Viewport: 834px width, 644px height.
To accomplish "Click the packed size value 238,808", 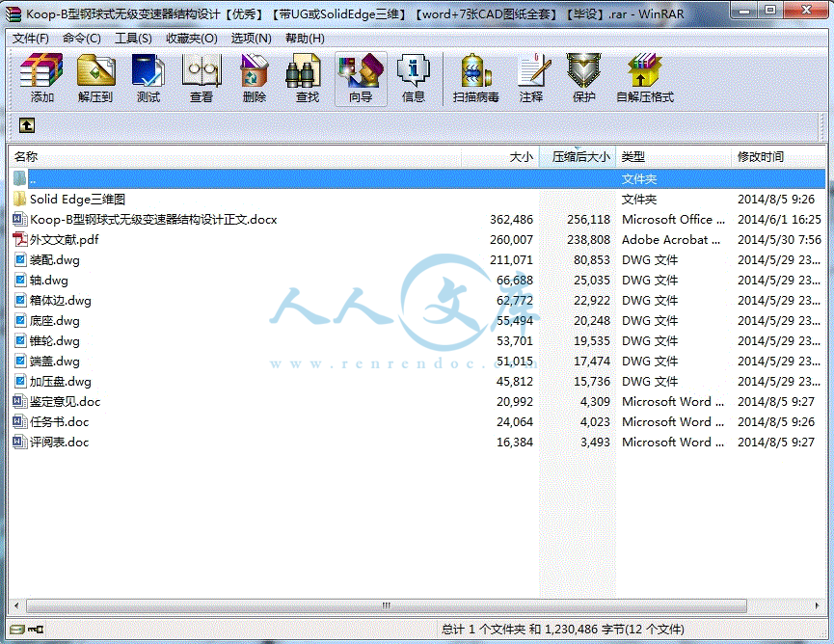I will (588, 240).
